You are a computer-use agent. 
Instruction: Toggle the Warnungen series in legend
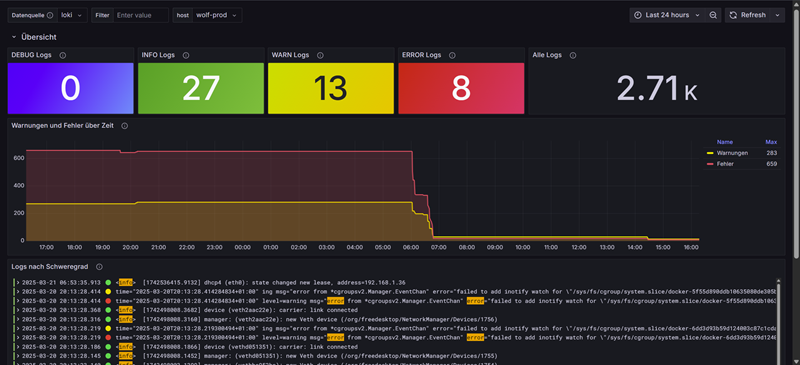tap(732, 153)
